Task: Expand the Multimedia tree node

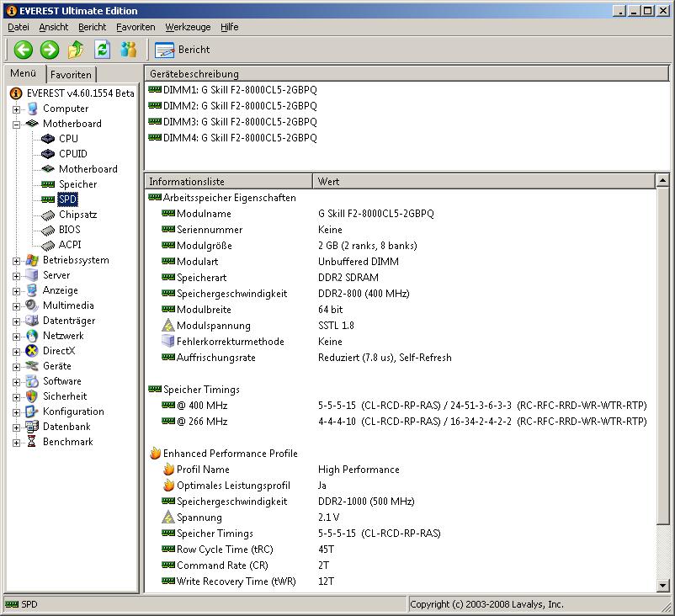Action: tap(16, 306)
